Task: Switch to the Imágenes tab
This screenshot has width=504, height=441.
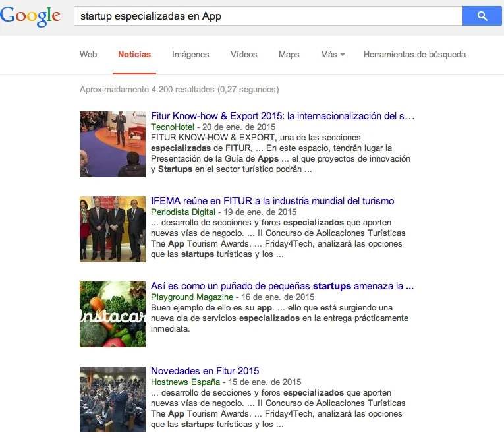Action: (190, 55)
